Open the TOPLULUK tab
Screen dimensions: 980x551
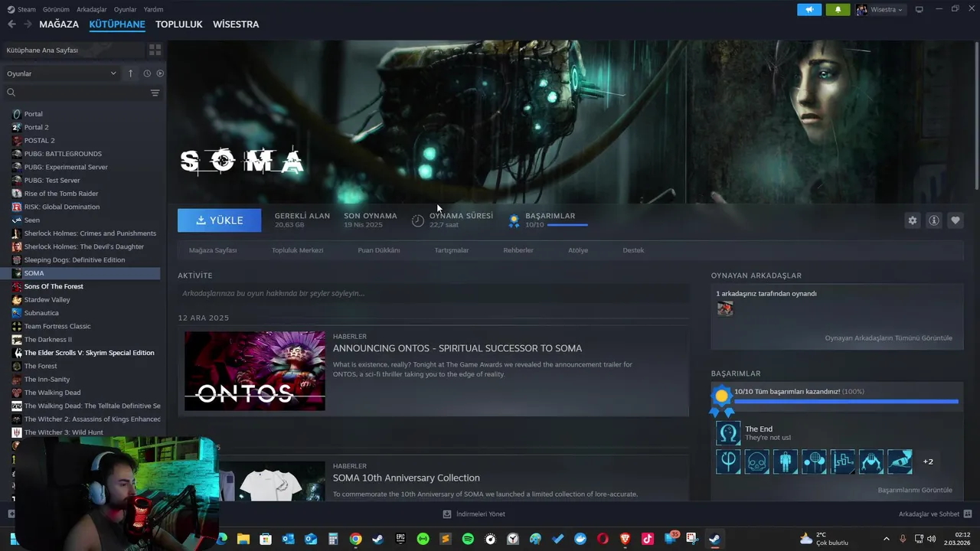point(178,24)
